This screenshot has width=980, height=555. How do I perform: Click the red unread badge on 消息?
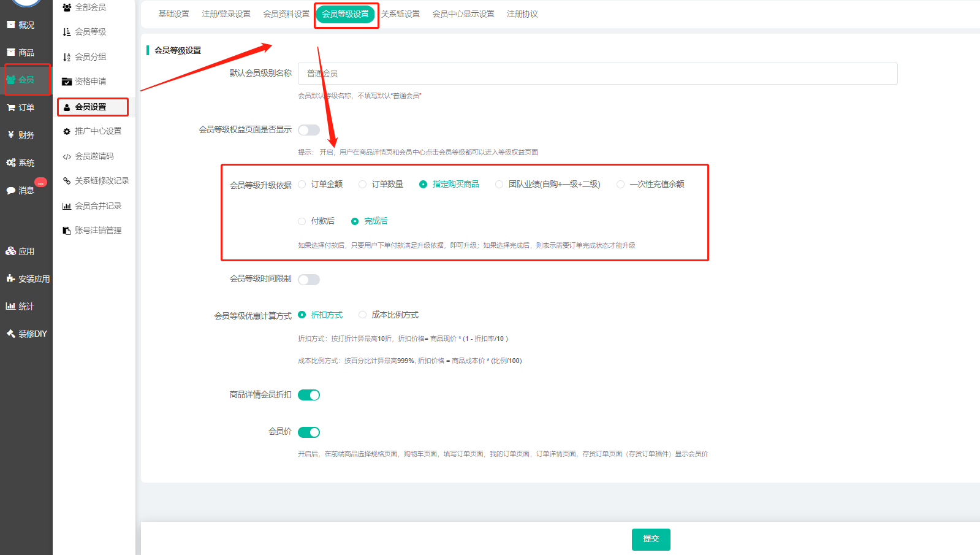[x=40, y=182]
